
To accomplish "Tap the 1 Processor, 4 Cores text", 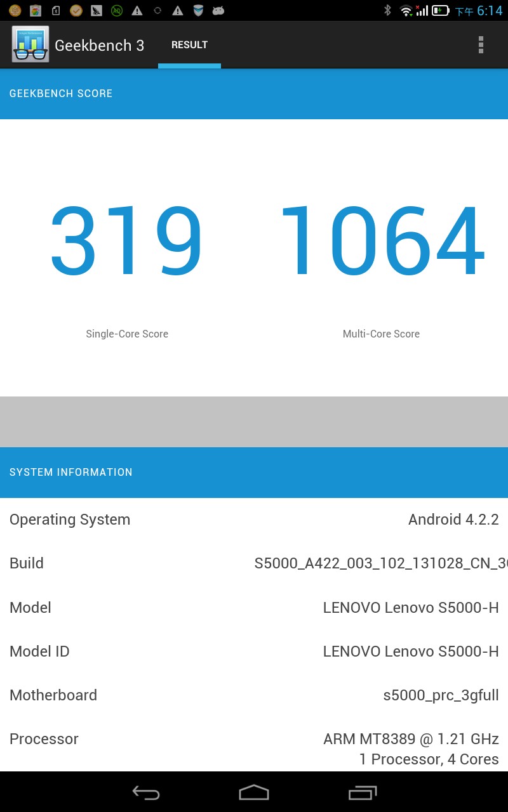I will pos(429,759).
